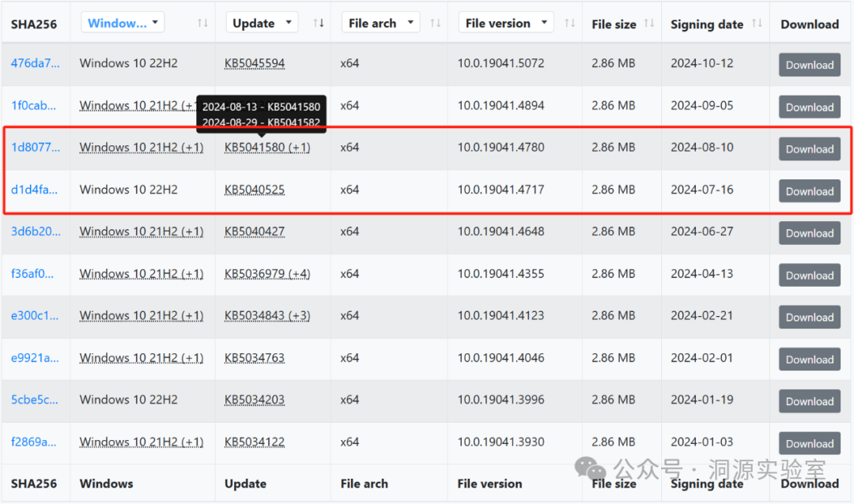Download the file signed 2024-04-13
Viewport: 854px width, 504px height.
point(810,276)
